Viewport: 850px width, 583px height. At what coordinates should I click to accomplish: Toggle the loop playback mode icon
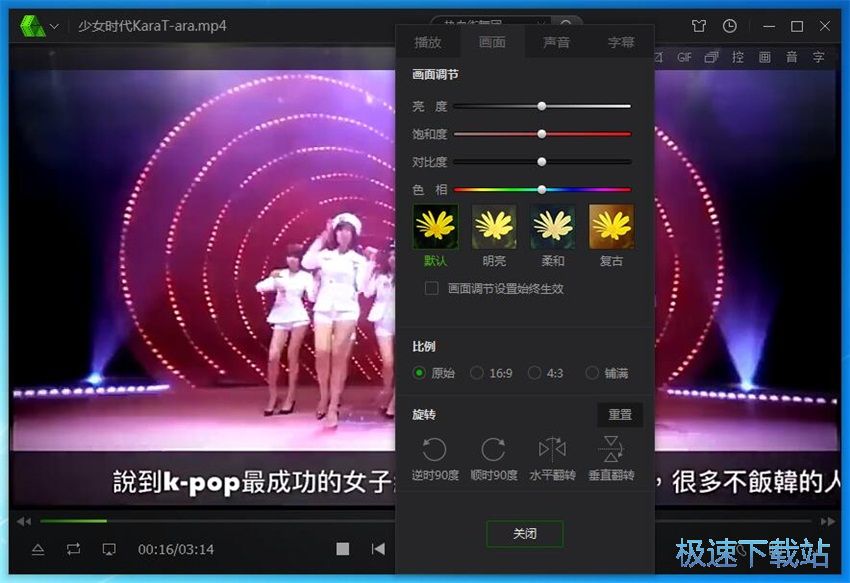[73, 549]
